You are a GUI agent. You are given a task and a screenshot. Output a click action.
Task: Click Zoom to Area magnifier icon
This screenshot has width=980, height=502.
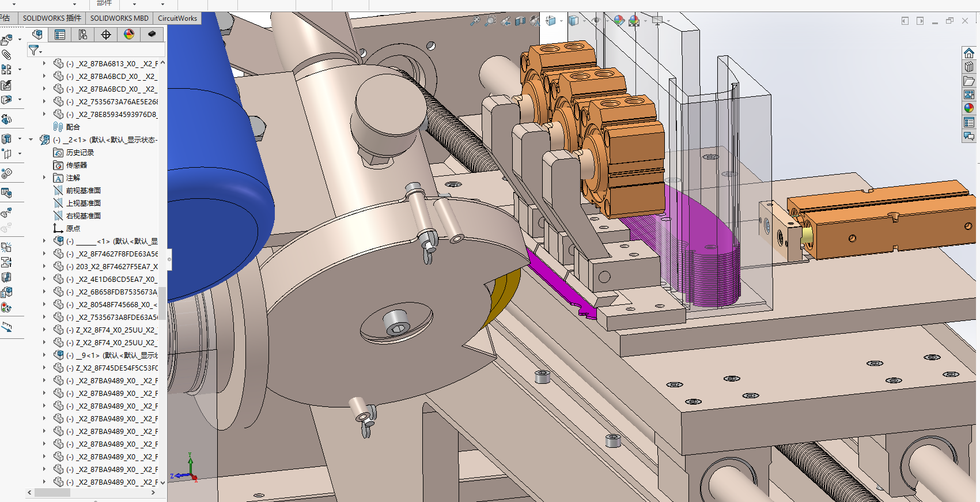tap(490, 21)
